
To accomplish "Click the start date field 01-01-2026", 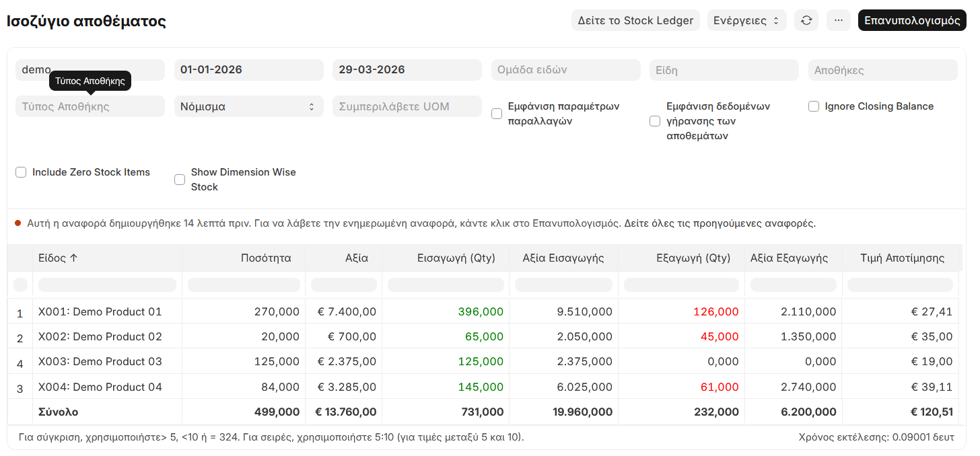I will tap(249, 70).
